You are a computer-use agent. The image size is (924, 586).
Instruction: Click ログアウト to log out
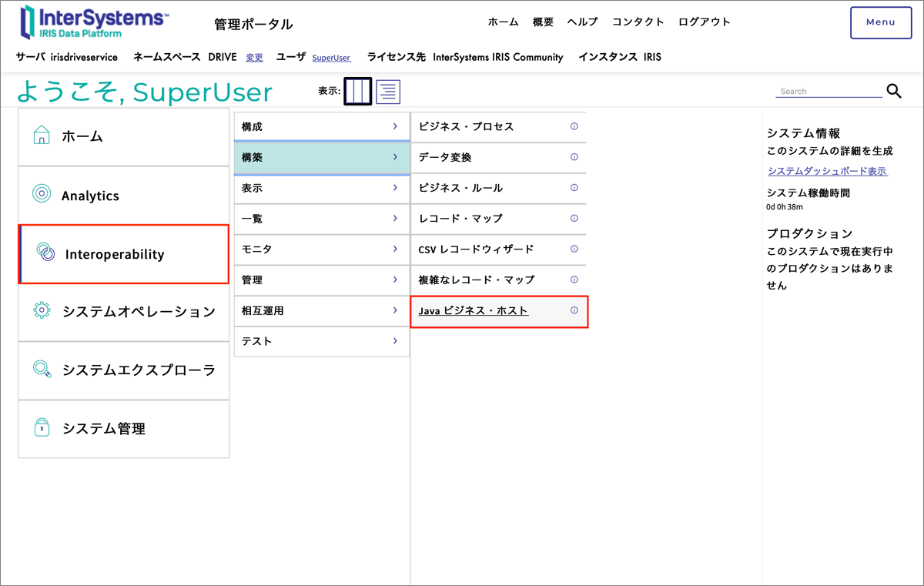click(x=704, y=22)
